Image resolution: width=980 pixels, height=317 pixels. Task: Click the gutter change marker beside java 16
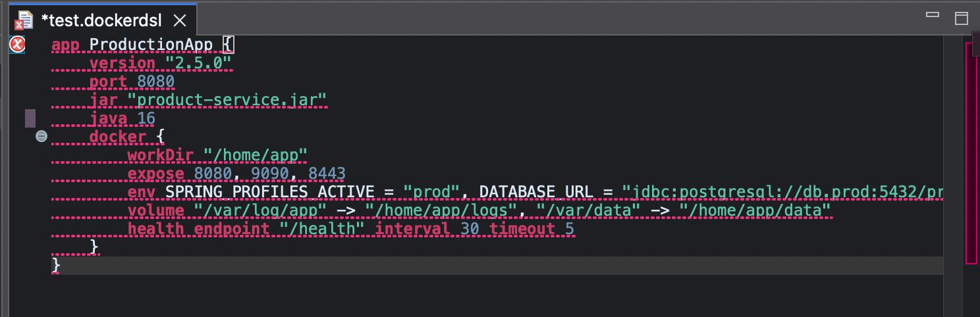pyautogui.click(x=30, y=118)
